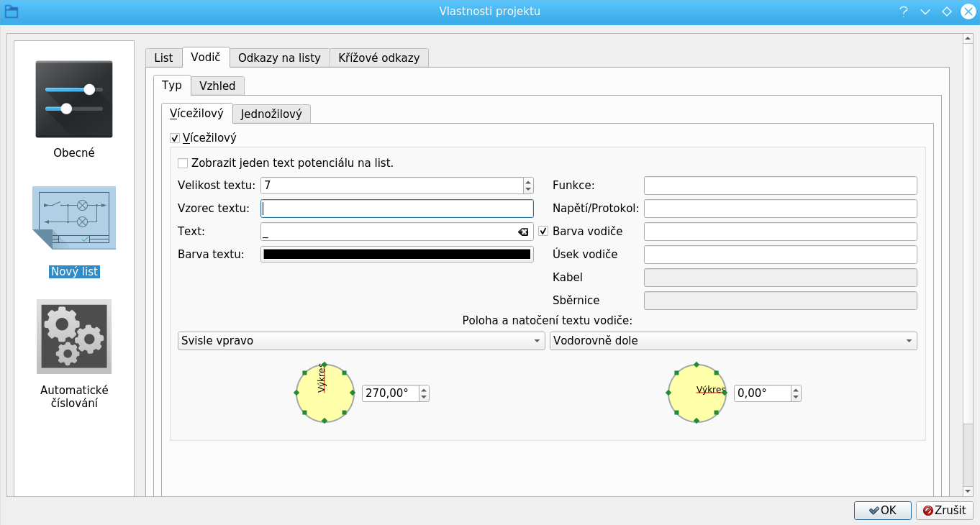The width and height of the screenshot is (980, 525).
Task: Confirm with the OK button
Action: pos(882,510)
